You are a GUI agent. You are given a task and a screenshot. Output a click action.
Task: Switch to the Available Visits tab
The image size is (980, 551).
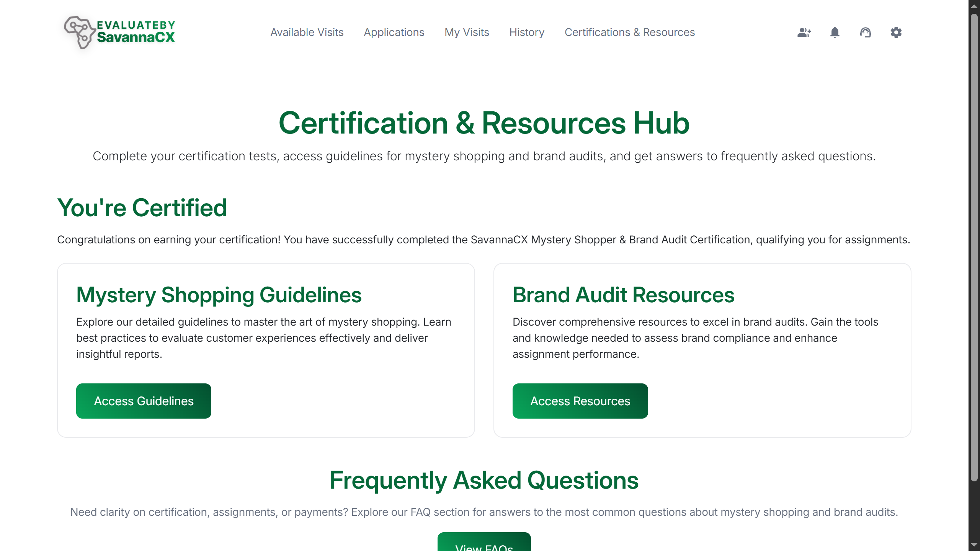point(307,32)
